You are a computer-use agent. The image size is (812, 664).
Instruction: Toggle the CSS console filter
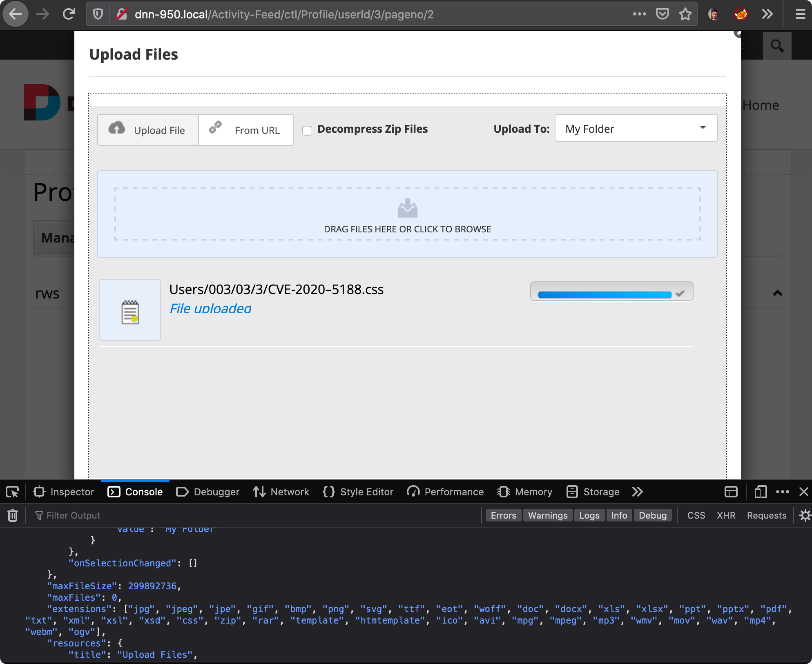tap(696, 515)
